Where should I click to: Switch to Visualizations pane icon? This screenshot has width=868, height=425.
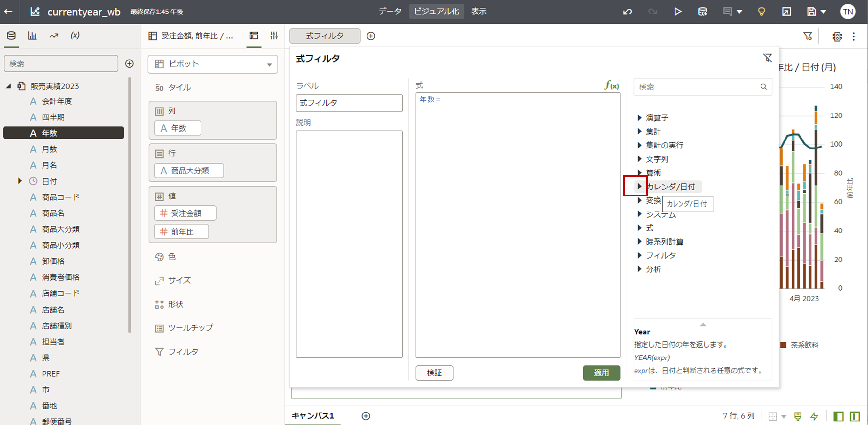tap(32, 36)
